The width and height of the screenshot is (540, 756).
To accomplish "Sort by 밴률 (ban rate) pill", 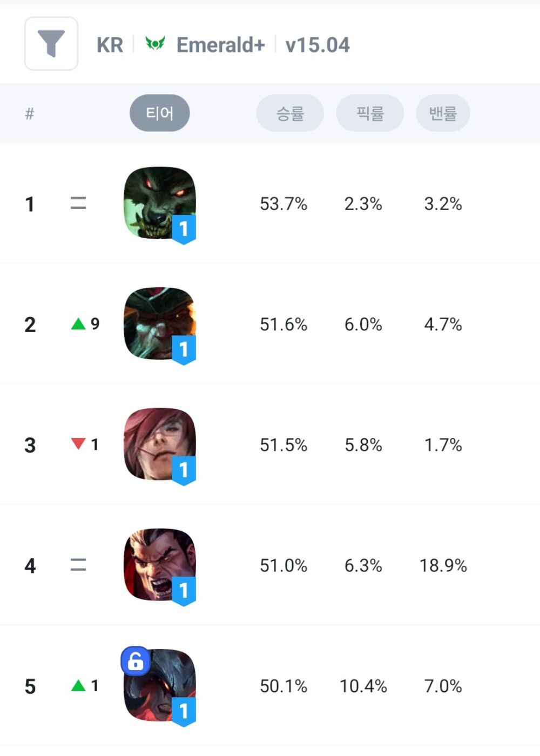I will click(443, 113).
